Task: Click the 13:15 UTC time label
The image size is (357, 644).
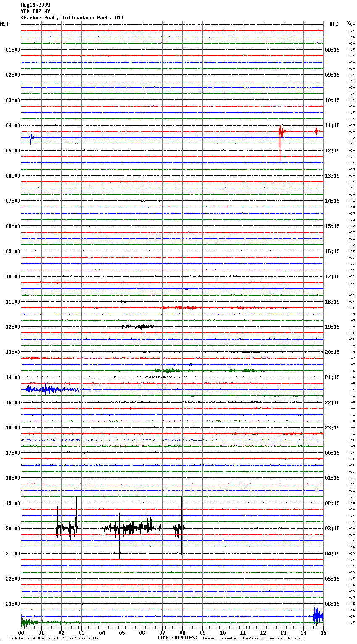Action: click(332, 176)
